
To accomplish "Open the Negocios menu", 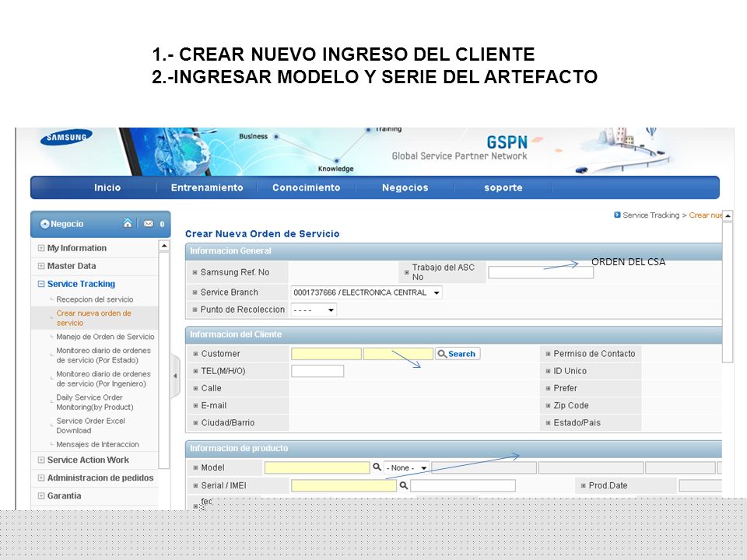I will 405,187.
